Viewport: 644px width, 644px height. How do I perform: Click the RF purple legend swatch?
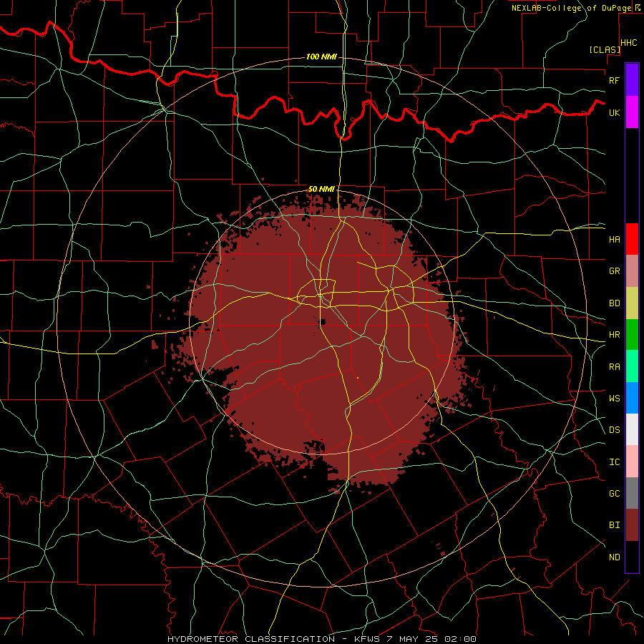[632, 80]
